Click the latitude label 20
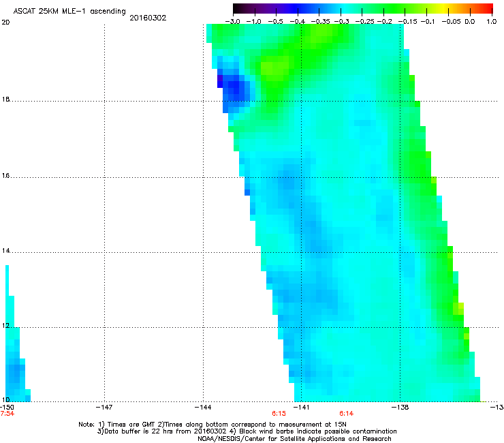The height and width of the screenshot is (443, 504). [5, 22]
